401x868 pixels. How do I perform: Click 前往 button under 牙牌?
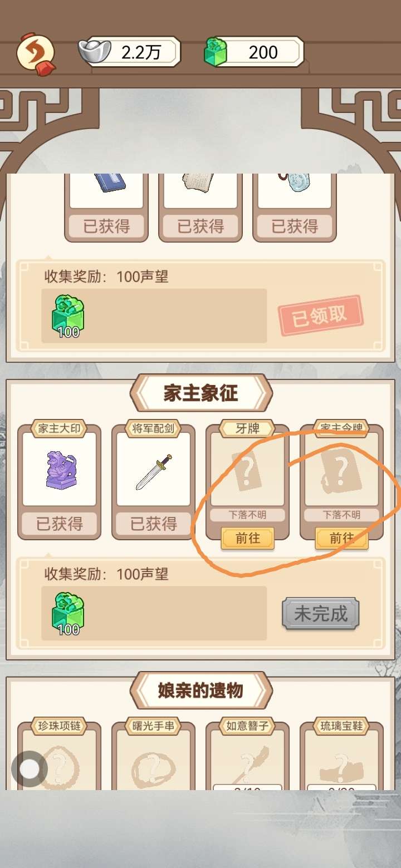point(247,538)
